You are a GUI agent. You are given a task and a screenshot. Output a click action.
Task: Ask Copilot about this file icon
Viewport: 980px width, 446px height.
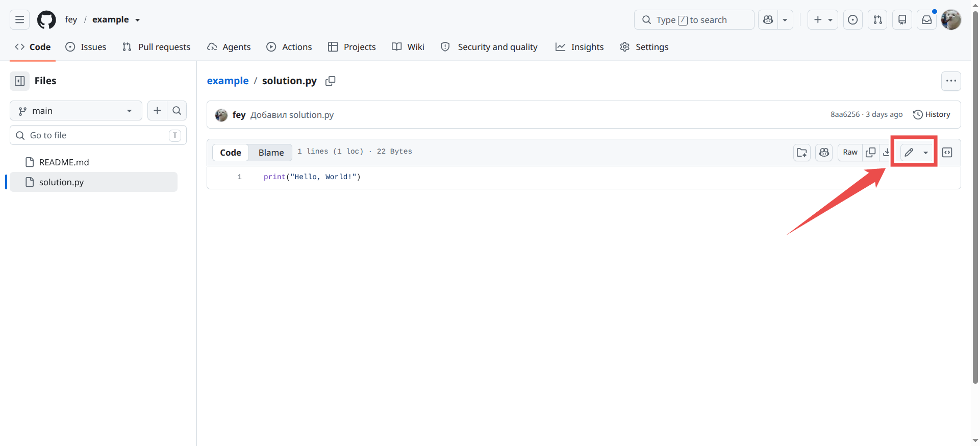pyautogui.click(x=824, y=153)
